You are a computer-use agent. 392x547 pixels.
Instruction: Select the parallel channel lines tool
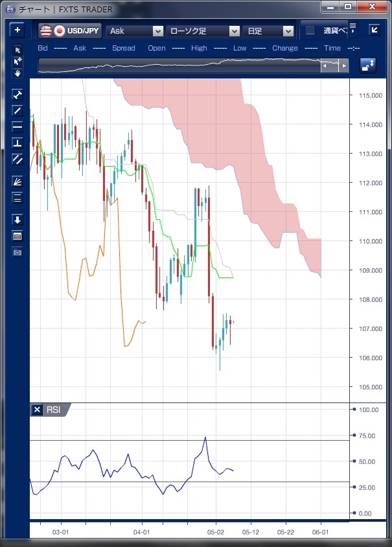tap(17, 159)
